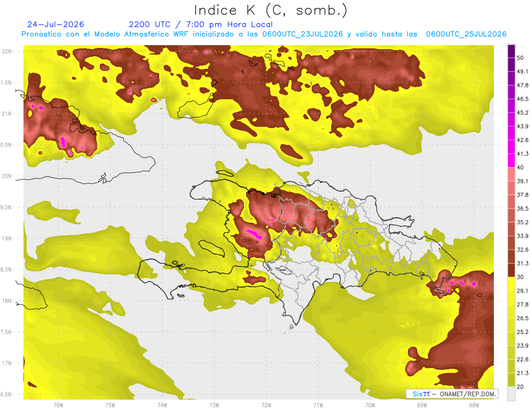532x411 pixels.
Task: Click the color scale value "22.6"
Action: point(523,359)
